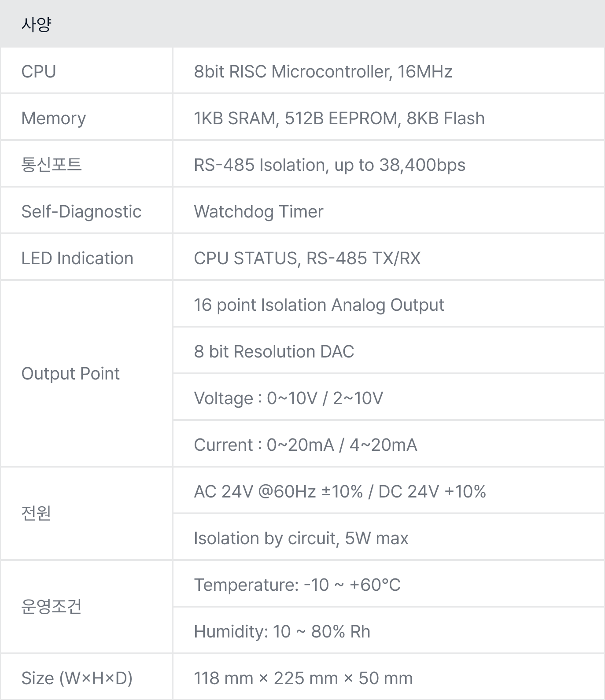Screen dimensions: 605x700
Task: Click Isolation by circuit, 5W max text
Action: tap(301, 538)
